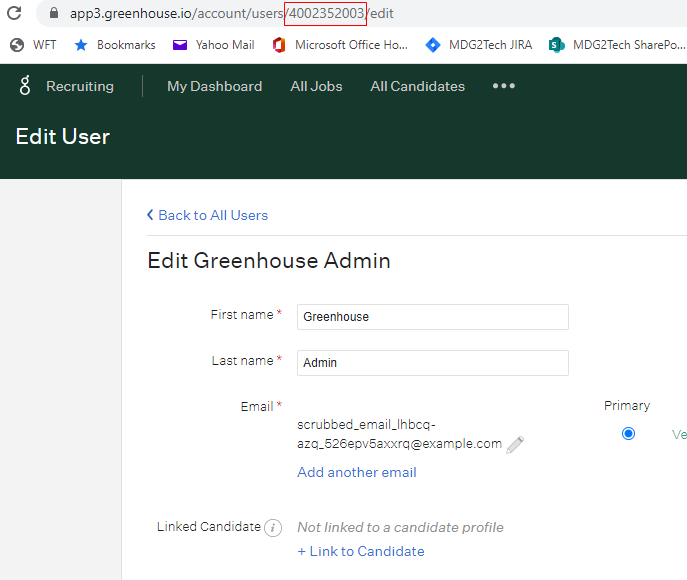This screenshot has height=580, width=687.
Task: Click the Edit User page title
Action: 63,136
